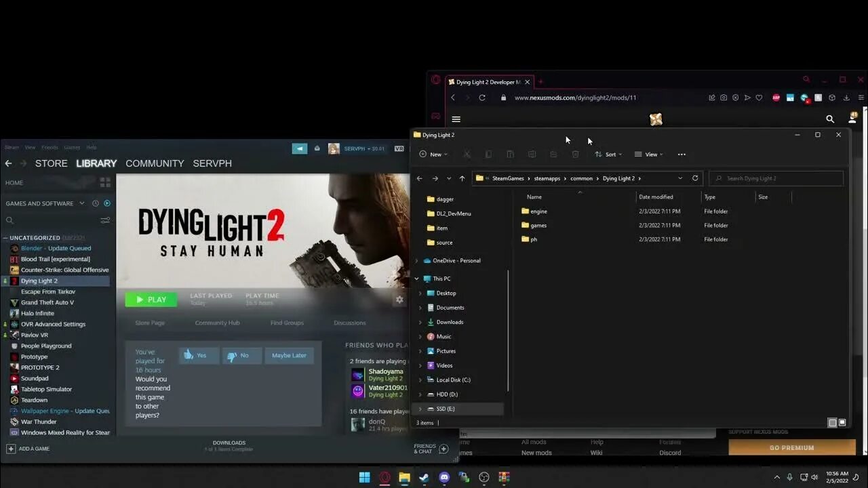This screenshot has height=488, width=868.
Task: Switch Explorer to large thumbnails view icon
Action: point(842,422)
